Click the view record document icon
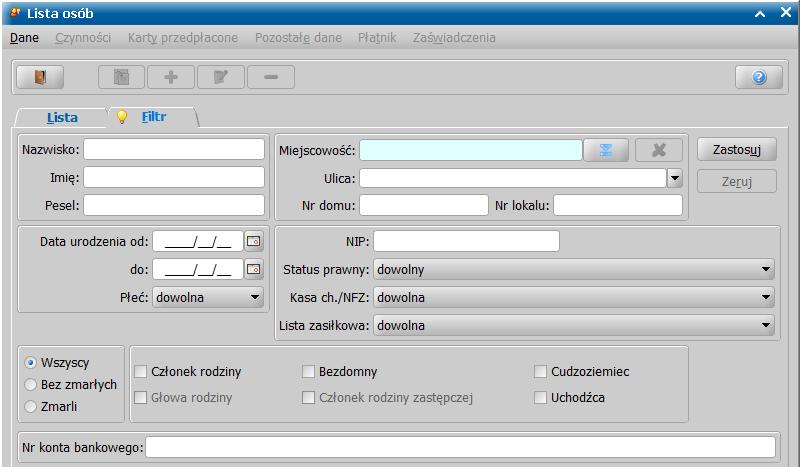This screenshot has width=800, height=467. [121, 78]
